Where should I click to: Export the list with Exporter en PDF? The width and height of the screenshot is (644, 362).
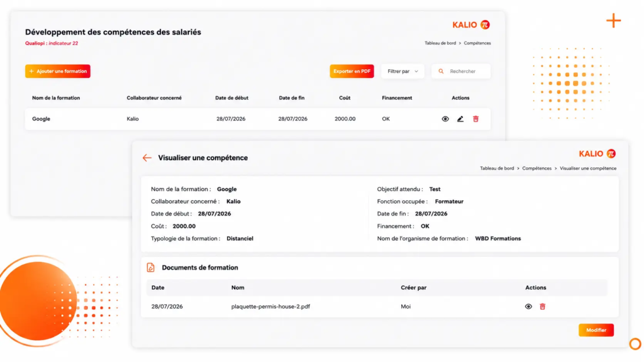point(352,72)
